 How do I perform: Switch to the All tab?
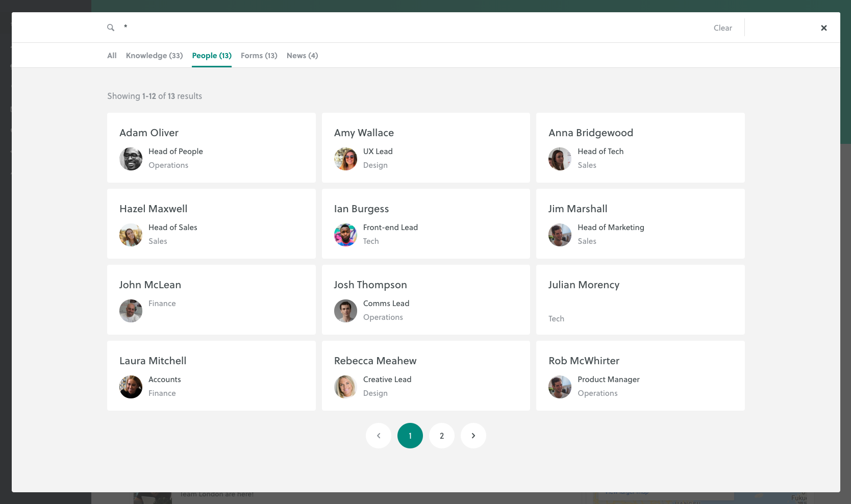coord(112,56)
